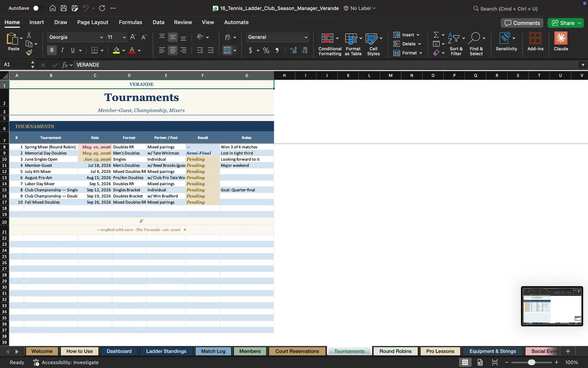Viewport: 588px width, 368px height.
Task: Click the Format Painter brush icon
Action: click(x=29, y=53)
